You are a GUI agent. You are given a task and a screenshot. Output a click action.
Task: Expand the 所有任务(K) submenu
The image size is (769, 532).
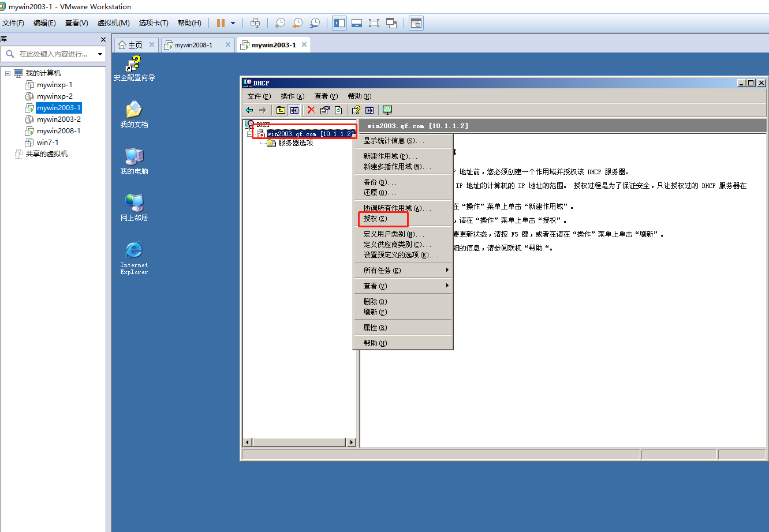(x=403, y=271)
